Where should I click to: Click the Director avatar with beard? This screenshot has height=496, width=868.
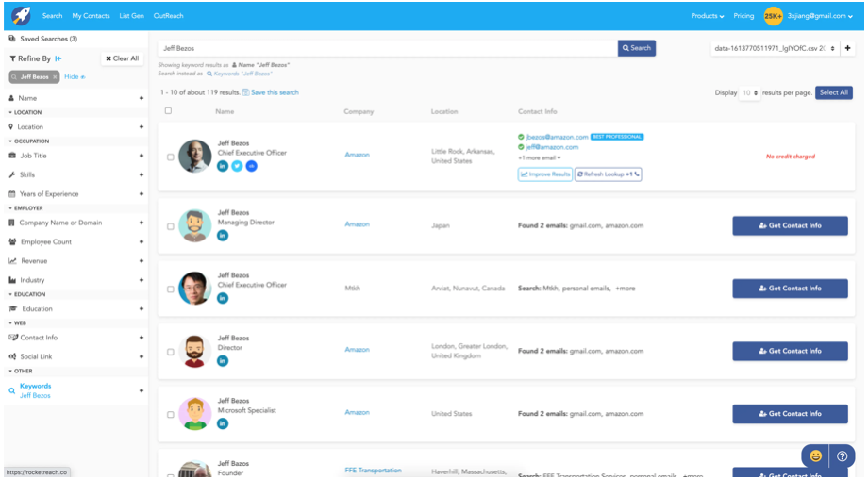click(195, 351)
